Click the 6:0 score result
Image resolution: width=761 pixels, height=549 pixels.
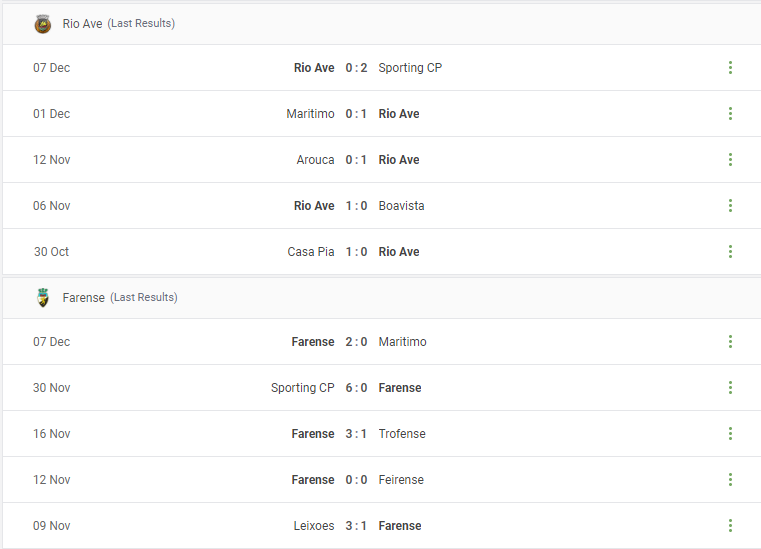click(356, 388)
